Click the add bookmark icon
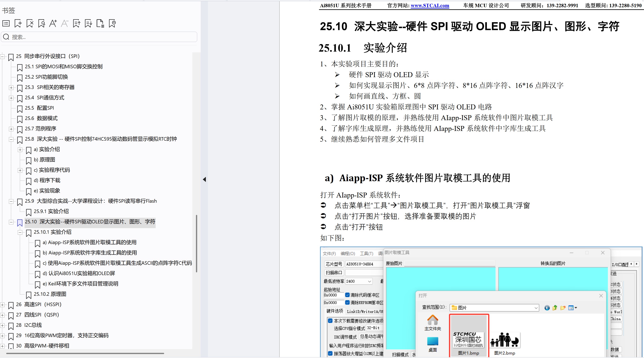This screenshot has height=358, width=644. 18,24
